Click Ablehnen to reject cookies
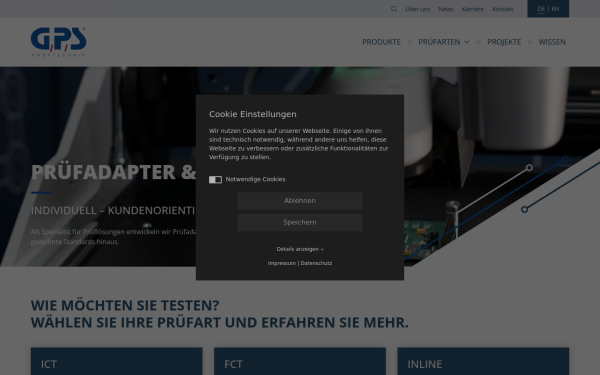This screenshot has height=375, width=600. 300,201
